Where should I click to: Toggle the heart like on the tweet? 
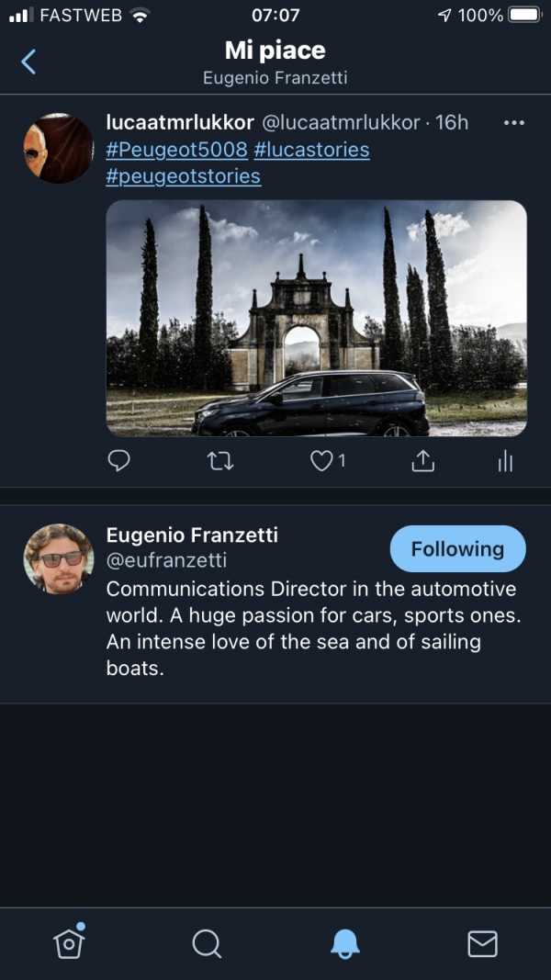pyautogui.click(x=321, y=461)
